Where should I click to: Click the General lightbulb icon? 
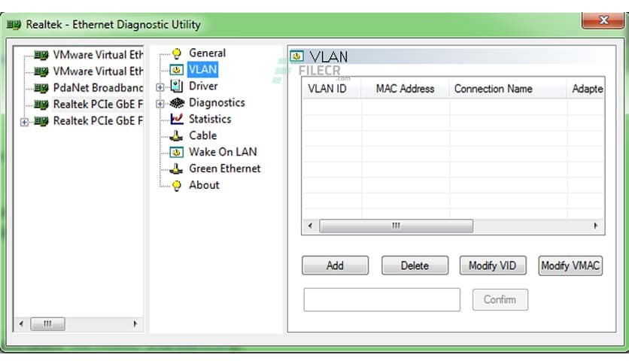coord(177,53)
